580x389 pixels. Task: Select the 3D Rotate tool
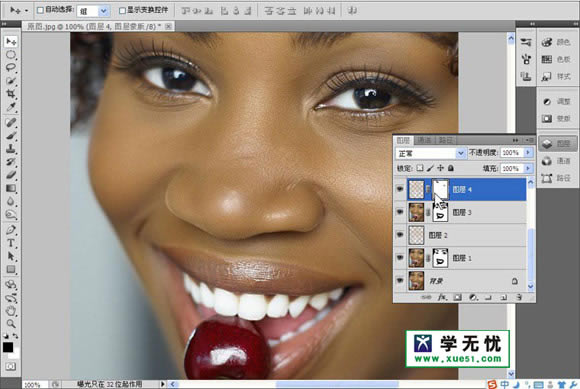[x=11, y=285]
